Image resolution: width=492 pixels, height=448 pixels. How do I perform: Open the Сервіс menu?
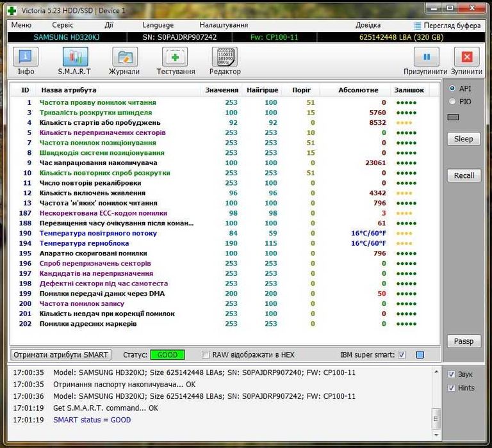tap(63, 25)
